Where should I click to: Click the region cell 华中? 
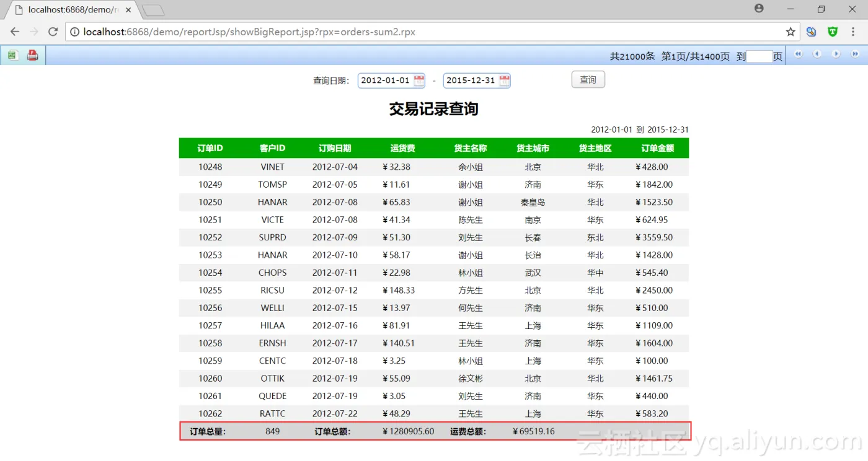[x=595, y=273]
